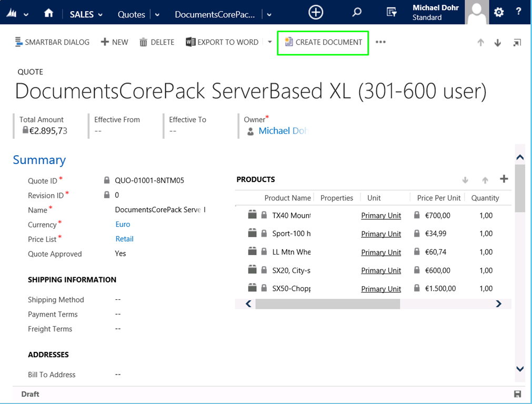The height and width of the screenshot is (404, 532).
Task: Open Primary Unit link for TX40 Mount
Action: [381, 215]
